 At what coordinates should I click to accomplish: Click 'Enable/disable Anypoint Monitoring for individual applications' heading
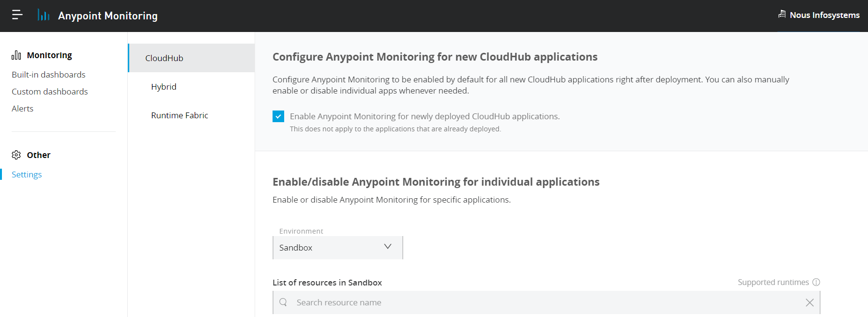[x=436, y=182]
